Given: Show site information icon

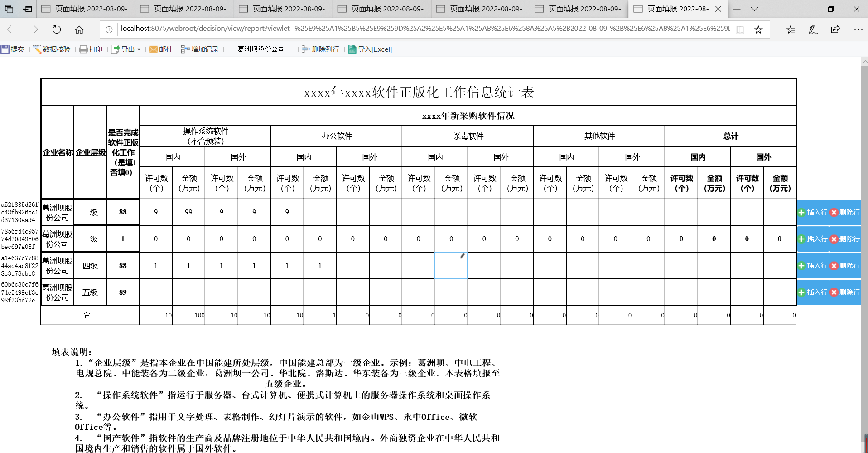Looking at the screenshot, I should (x=109, y=29).
